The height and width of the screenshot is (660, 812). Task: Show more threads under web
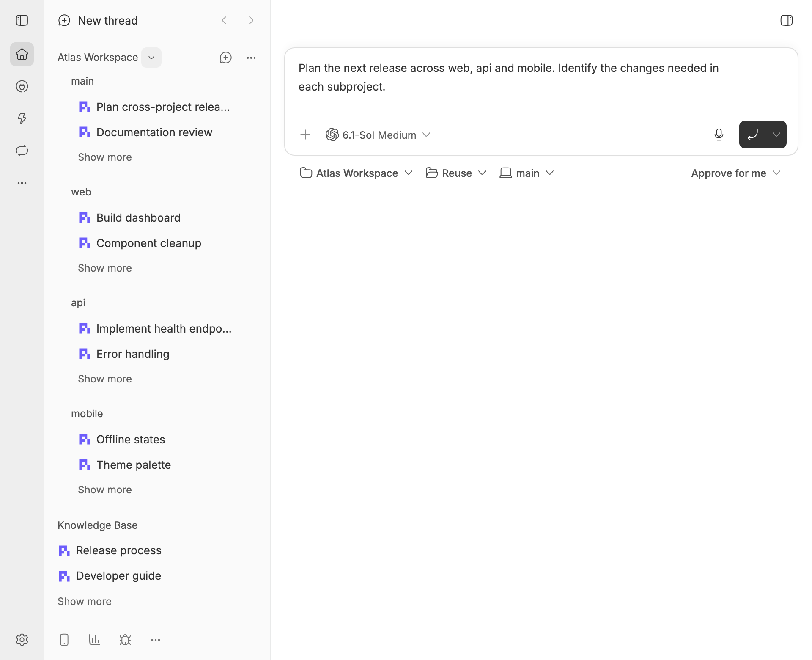105,268
